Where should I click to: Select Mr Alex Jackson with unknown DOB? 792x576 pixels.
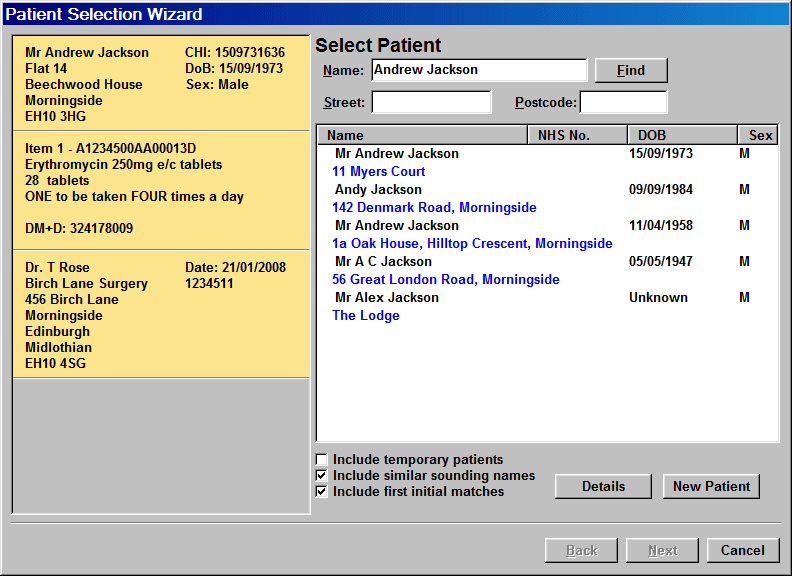pos(386,298)
